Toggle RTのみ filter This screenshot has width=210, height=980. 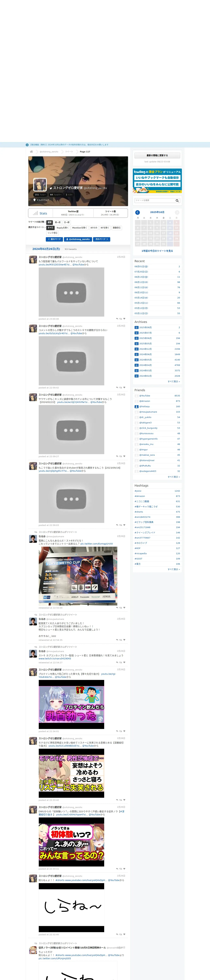point(94,228)
